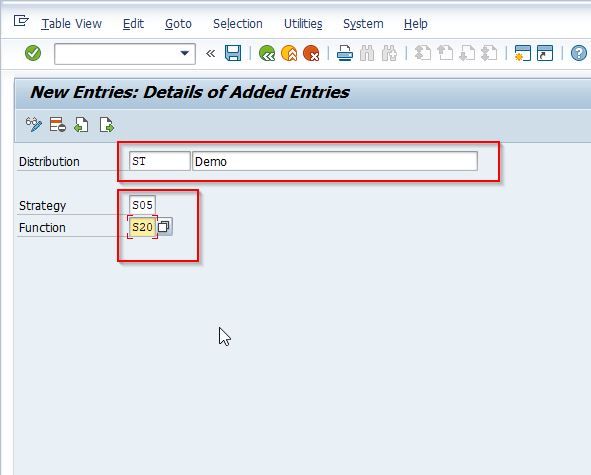Screen dimensions: 591x475
Task: Click the Strategy field showing S05
Action: [x=142, y=205]
